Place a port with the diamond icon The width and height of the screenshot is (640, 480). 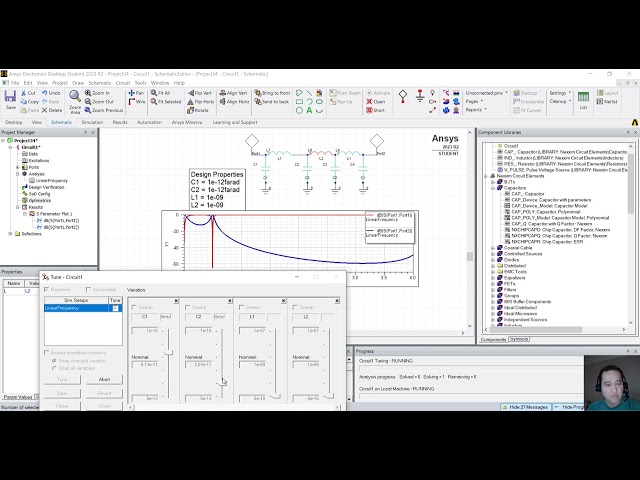(x=403, y=96)
